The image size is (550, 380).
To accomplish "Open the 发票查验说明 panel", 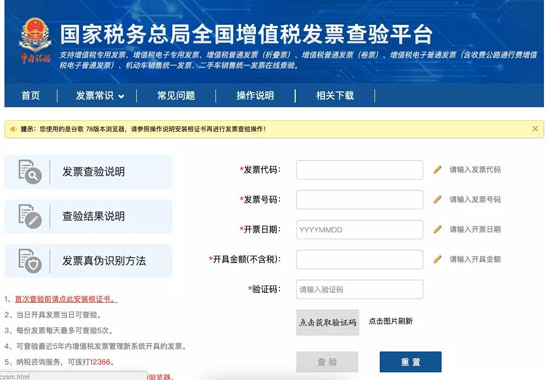I will click(88, 172).
